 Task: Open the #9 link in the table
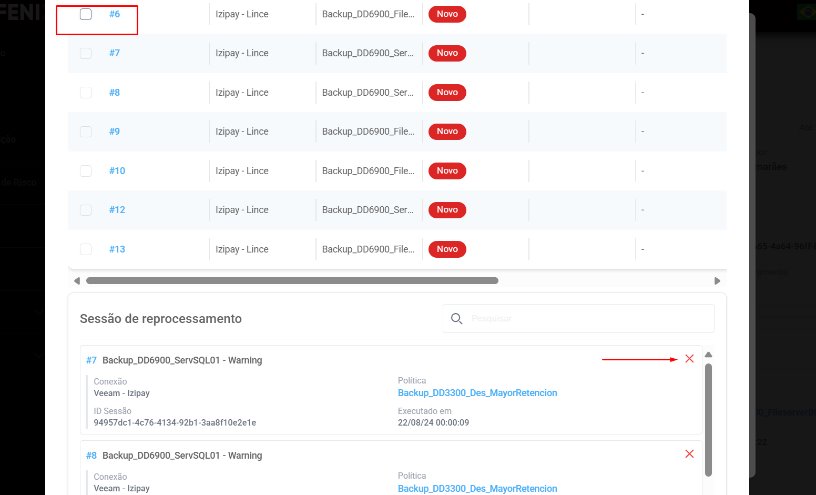(114, 131)
